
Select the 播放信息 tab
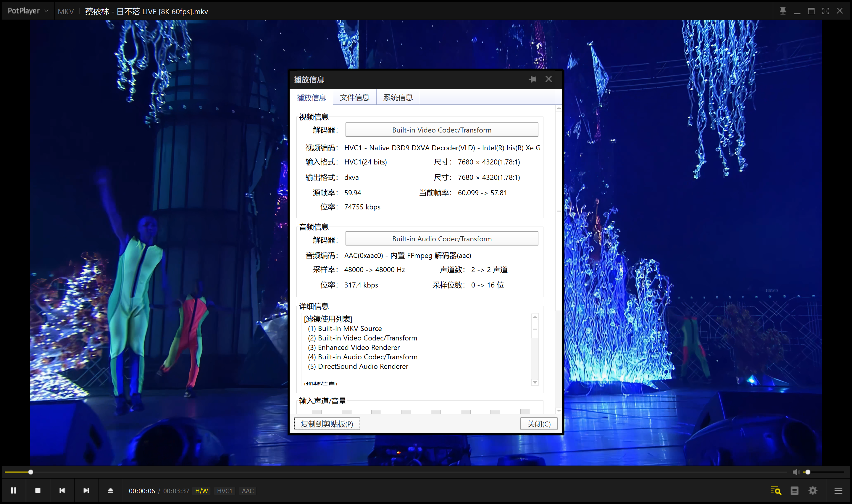[311, 98]
